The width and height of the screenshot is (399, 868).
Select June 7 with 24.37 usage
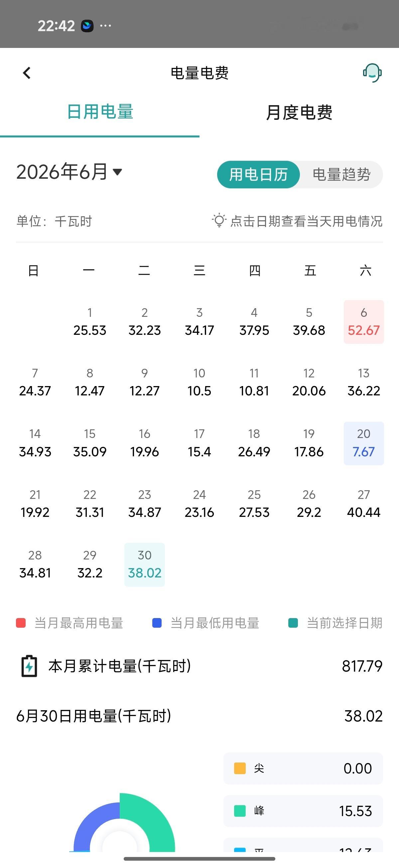pyautogui.click(x=35, y=382)
